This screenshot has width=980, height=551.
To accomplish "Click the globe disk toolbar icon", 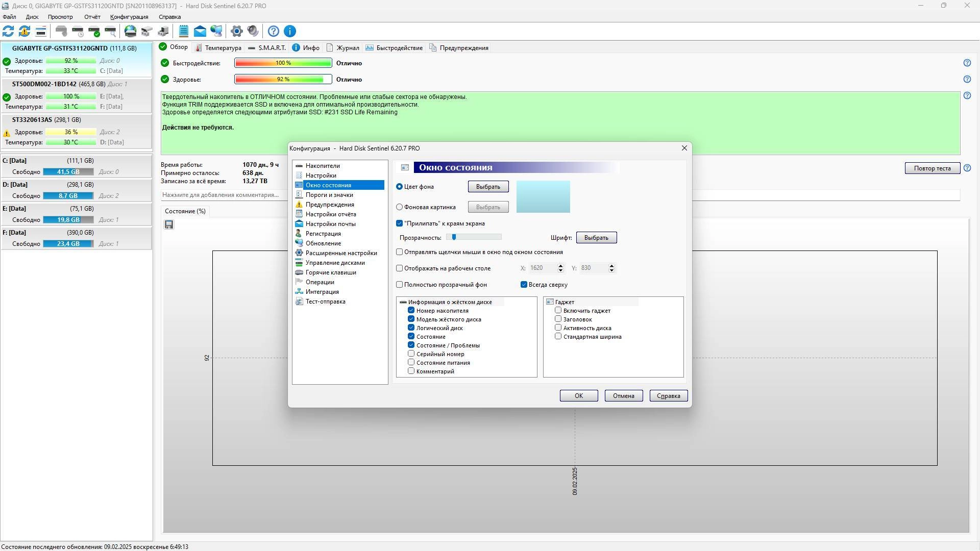I will click(131, 31).
